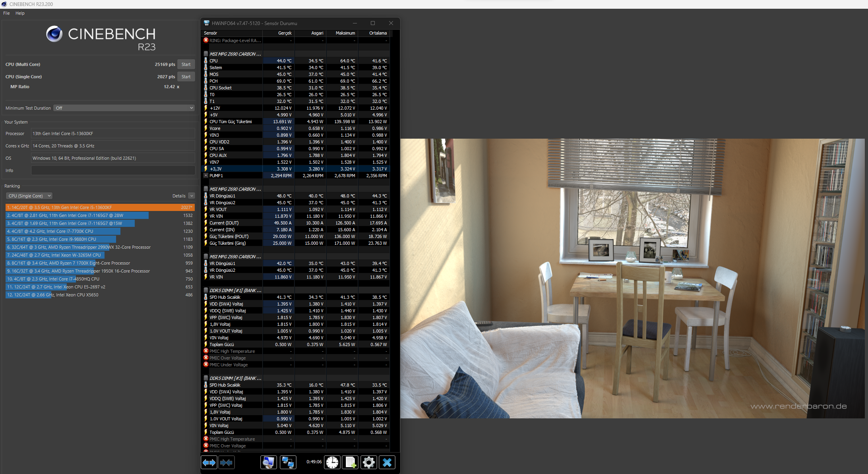The width and height of the screenshot is (868, 474).
Task: Click the Asgari column header
Action: [x=310, y=33]
